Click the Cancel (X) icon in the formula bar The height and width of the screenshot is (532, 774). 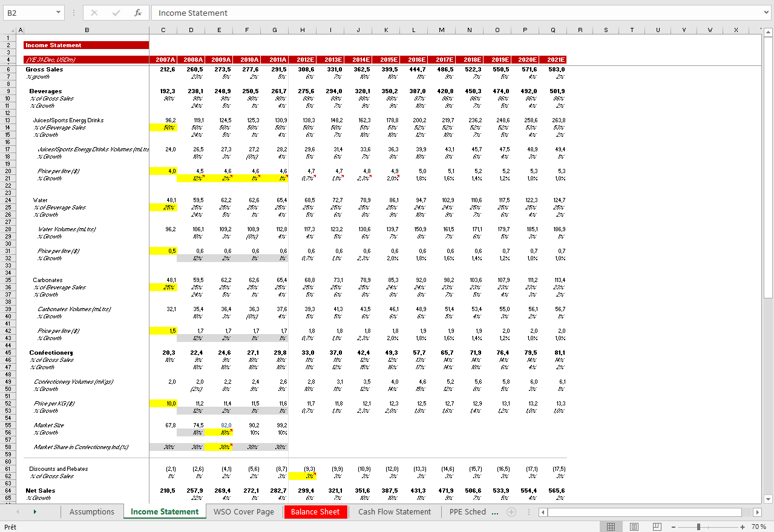click(93, 13)
